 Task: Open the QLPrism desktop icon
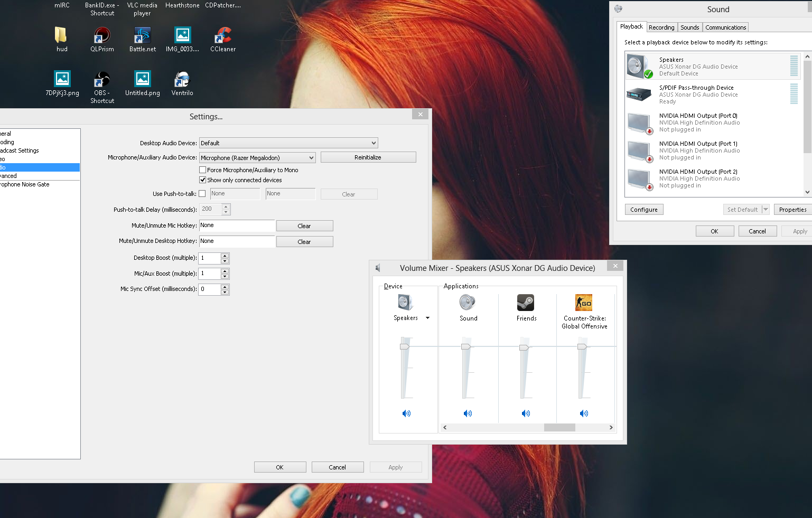coord(102,36)
